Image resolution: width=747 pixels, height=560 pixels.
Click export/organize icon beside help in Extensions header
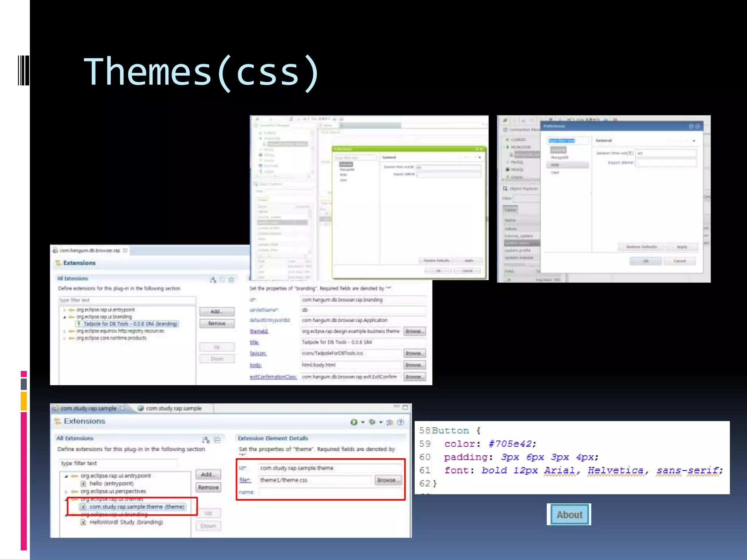coord(390,422)
